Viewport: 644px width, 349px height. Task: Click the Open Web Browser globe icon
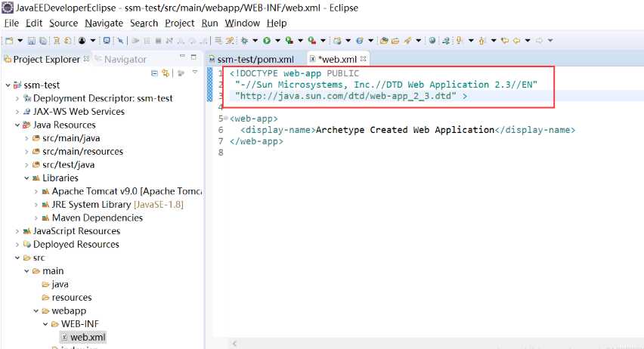point(432,40)
